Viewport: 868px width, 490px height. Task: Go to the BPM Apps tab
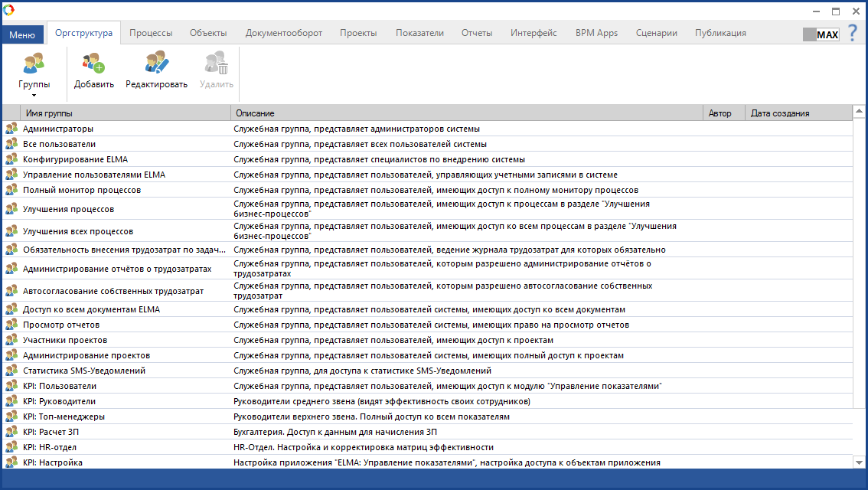(596, 33)
